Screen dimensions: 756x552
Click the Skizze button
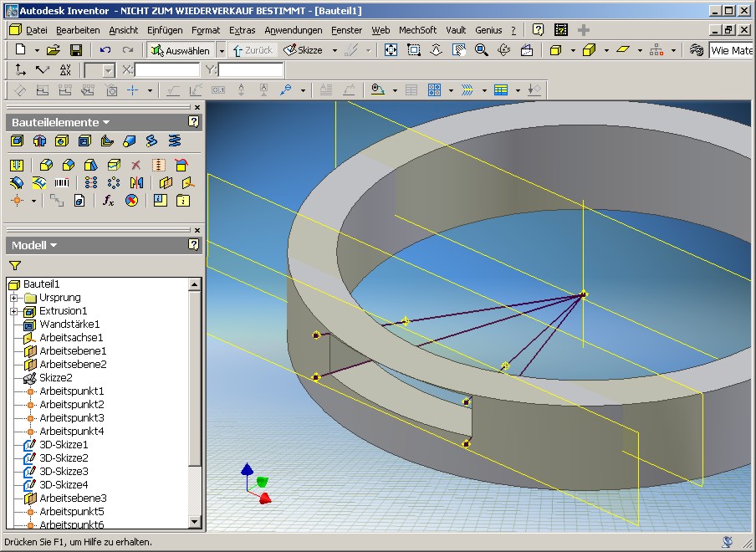click(304, 50)
